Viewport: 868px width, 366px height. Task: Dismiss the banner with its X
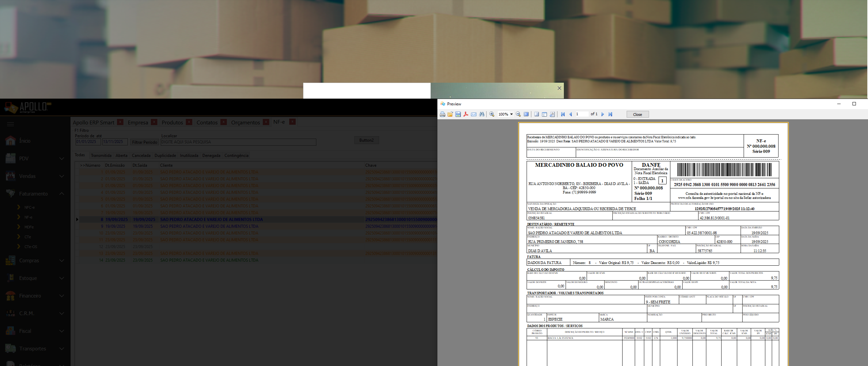559,88
